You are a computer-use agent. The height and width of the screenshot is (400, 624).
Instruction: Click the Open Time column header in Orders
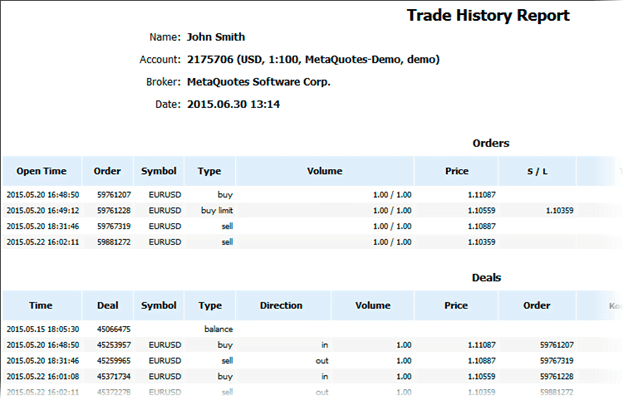click(x=41, y=171)
